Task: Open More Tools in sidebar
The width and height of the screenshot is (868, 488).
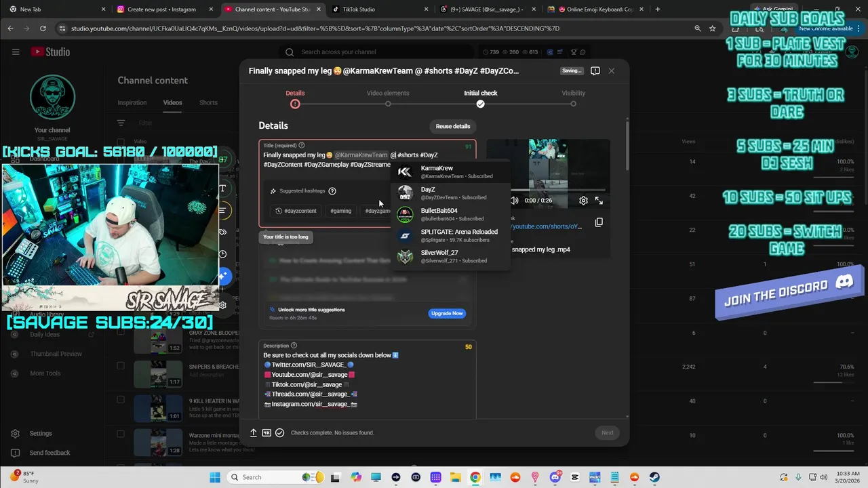Action: pos(45,373)
